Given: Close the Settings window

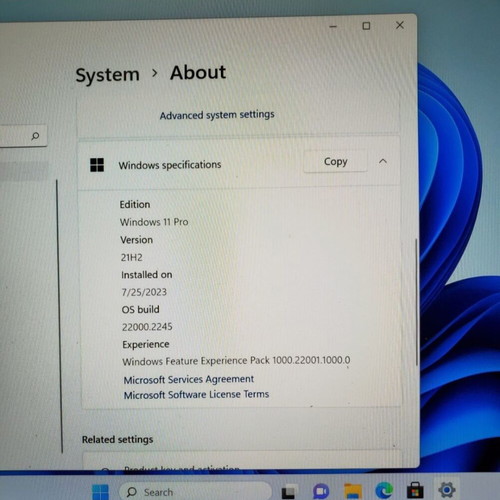Looking at the screenshot, I should click(x=400, y=25).
